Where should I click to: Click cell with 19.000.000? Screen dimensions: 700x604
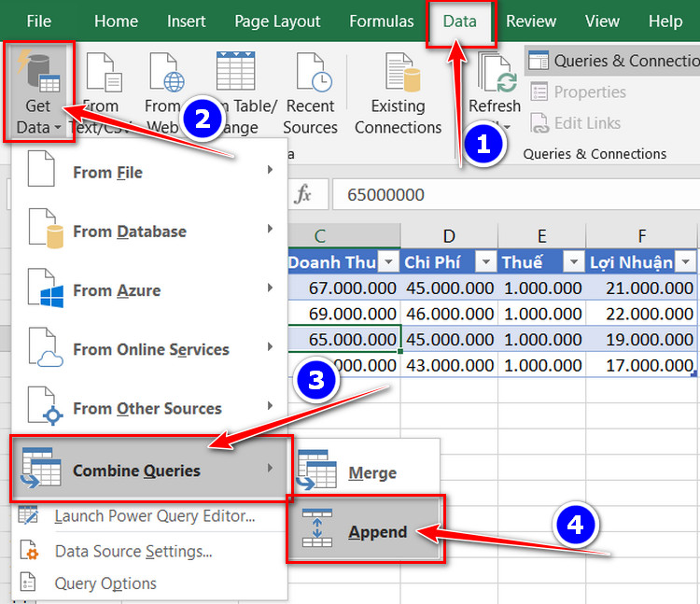[641, 339]
